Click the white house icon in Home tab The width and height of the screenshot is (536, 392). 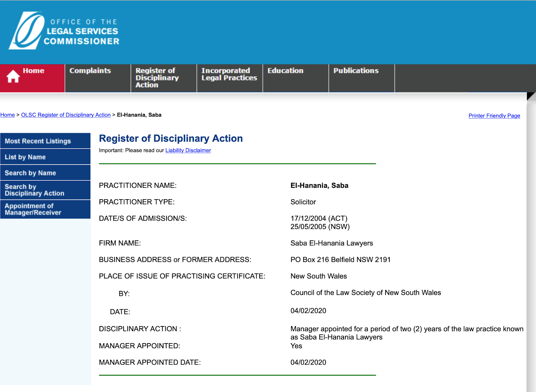pos(13,76)
